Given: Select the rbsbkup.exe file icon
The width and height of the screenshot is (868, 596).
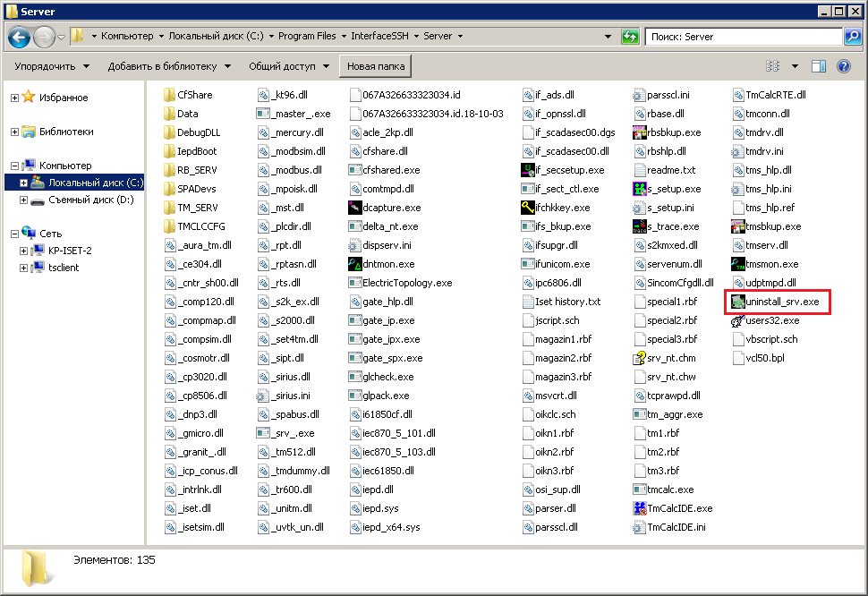Looking at the screenshot, I should pyautogui.click(x=640, y=132).
